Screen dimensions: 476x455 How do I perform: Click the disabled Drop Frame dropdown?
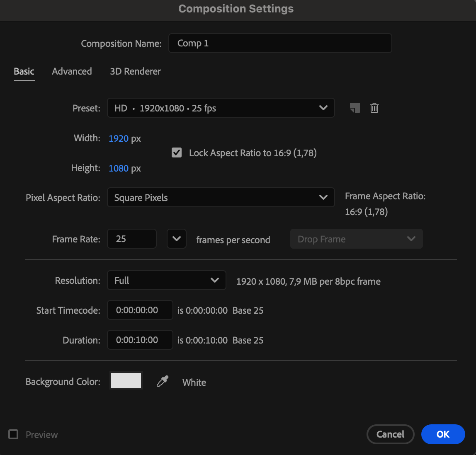(x=356, y=239)
